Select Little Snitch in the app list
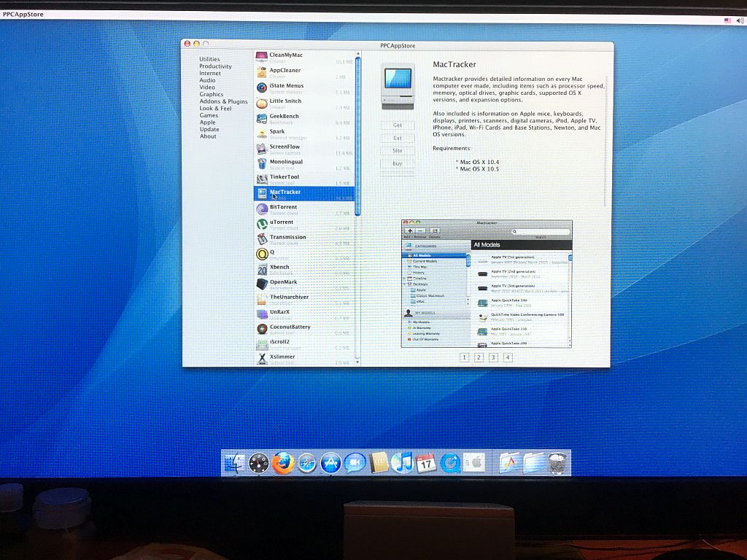 click(x=304, y=104)
